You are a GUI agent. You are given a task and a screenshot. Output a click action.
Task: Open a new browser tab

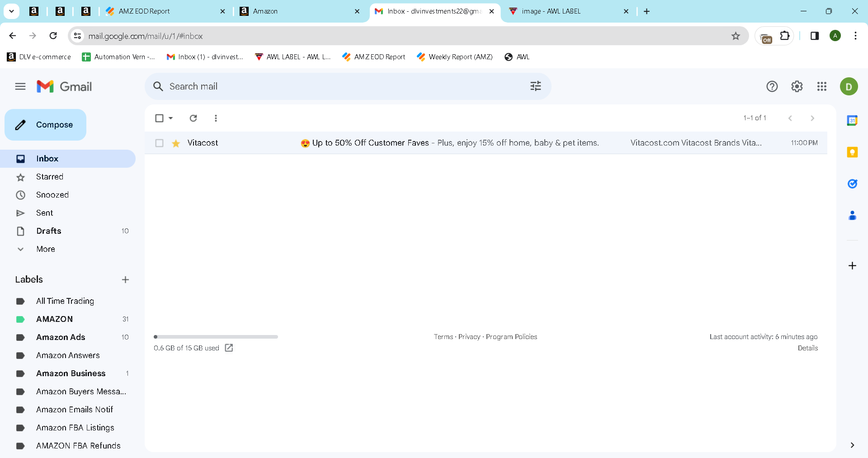[646, 11]
